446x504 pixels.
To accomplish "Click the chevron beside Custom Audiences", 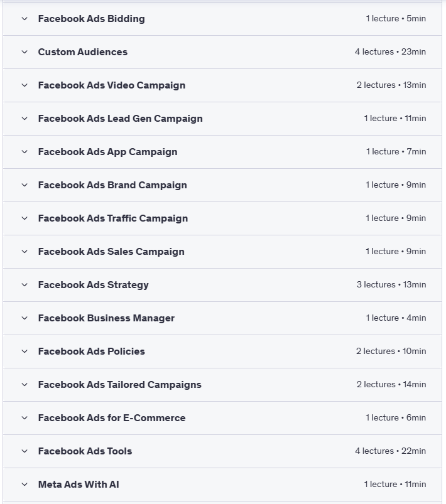I will (x=24, y=52).
